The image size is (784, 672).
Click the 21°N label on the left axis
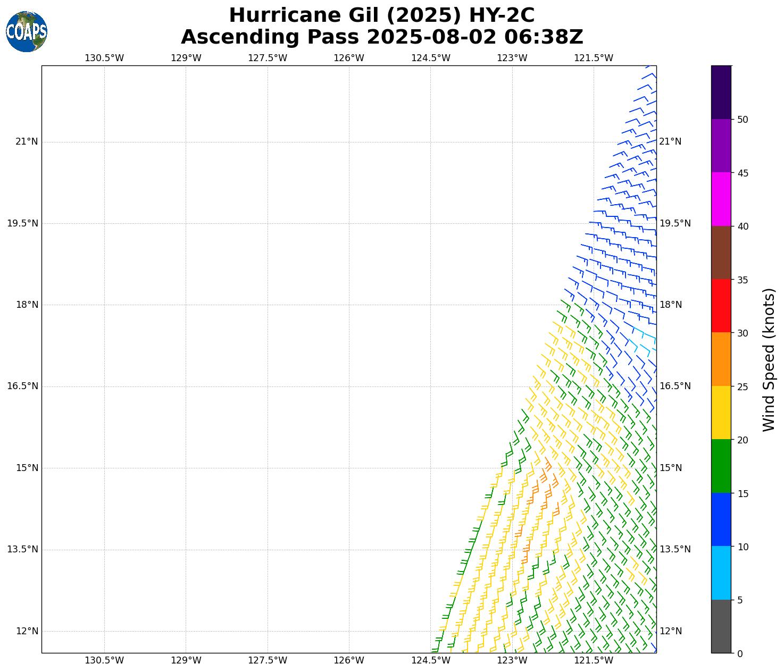[27, 141]
